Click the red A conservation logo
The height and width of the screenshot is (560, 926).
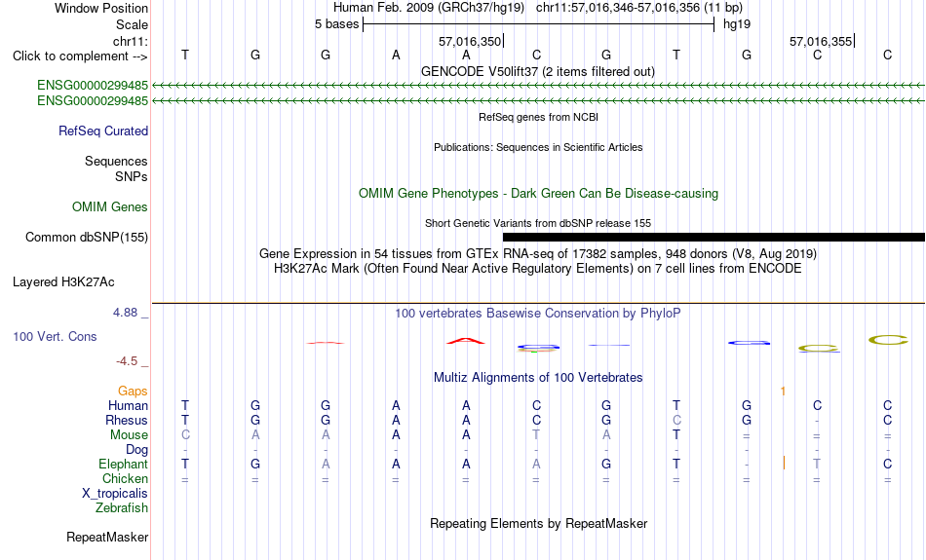[x=466, y=341]
